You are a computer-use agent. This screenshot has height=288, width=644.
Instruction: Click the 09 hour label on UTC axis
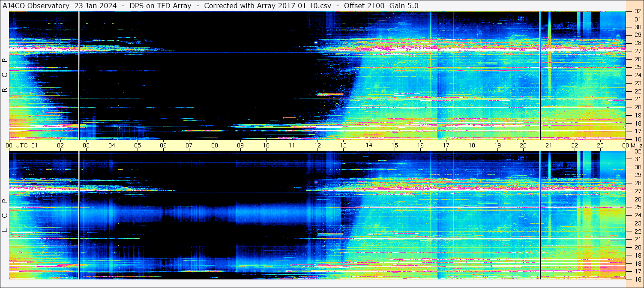click(240, 145)
